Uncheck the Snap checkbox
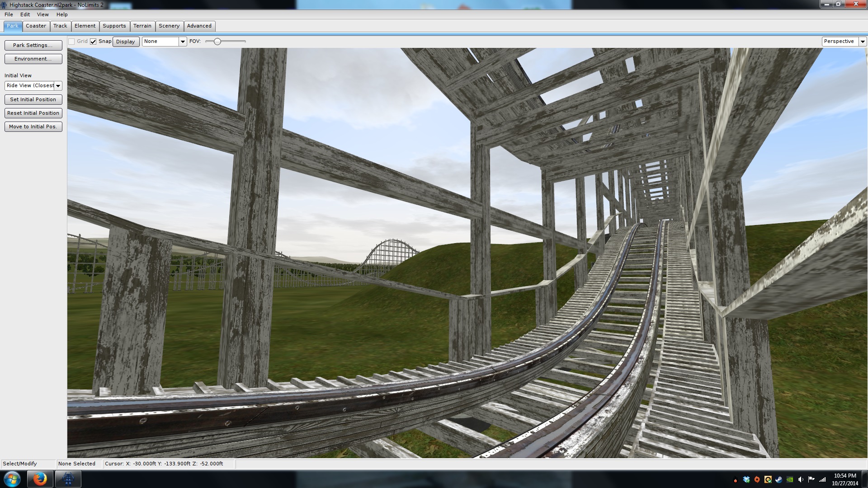 (x=93, y=42)
